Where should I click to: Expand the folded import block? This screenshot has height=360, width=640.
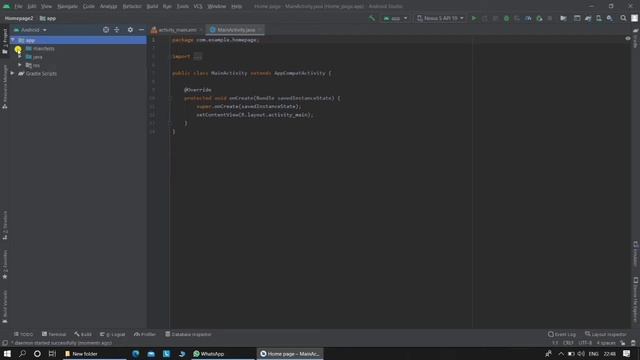[x=198, y=57]
